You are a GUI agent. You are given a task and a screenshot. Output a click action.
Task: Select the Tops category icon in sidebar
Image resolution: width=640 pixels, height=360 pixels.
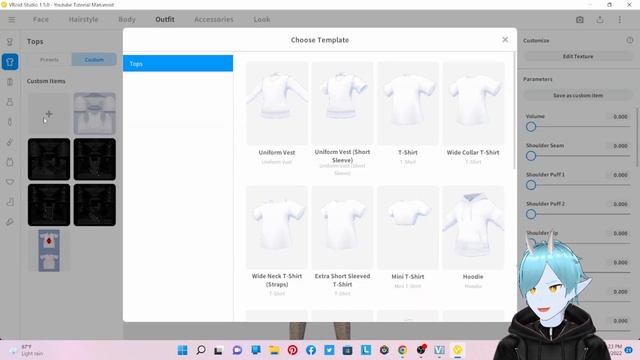click(10, 62)
